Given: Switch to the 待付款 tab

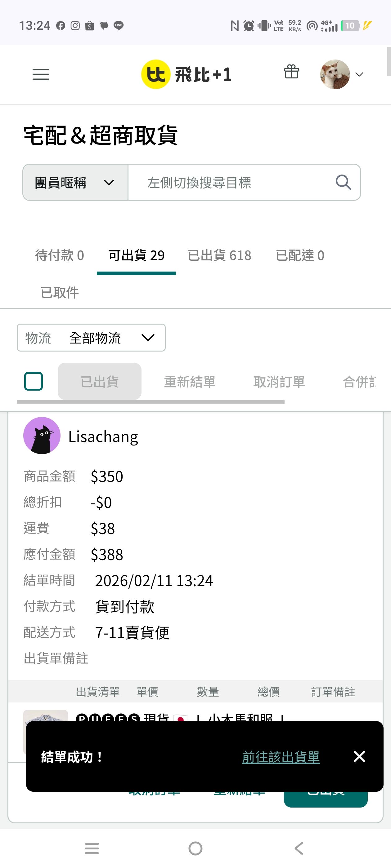Looking at the screenshot, I should [x=59, y=255].
